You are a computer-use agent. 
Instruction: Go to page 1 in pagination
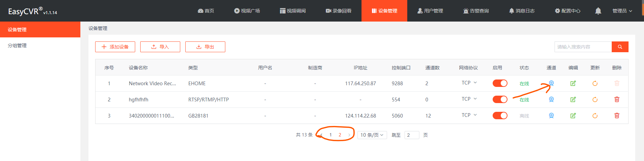point(331,135)
